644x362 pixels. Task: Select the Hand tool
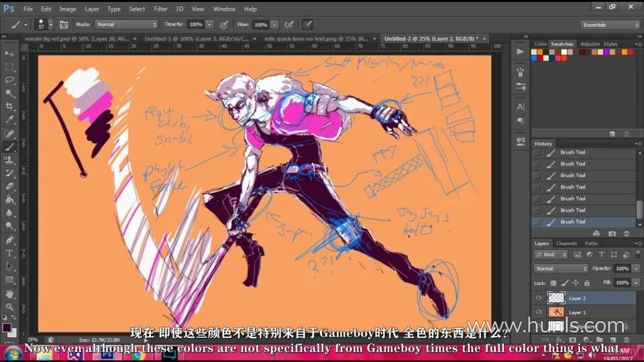9,294
